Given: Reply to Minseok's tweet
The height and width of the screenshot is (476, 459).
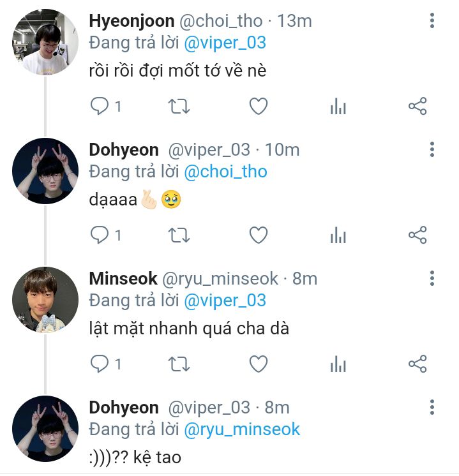Looking at the screenshot, I should [x=100, y=364].
